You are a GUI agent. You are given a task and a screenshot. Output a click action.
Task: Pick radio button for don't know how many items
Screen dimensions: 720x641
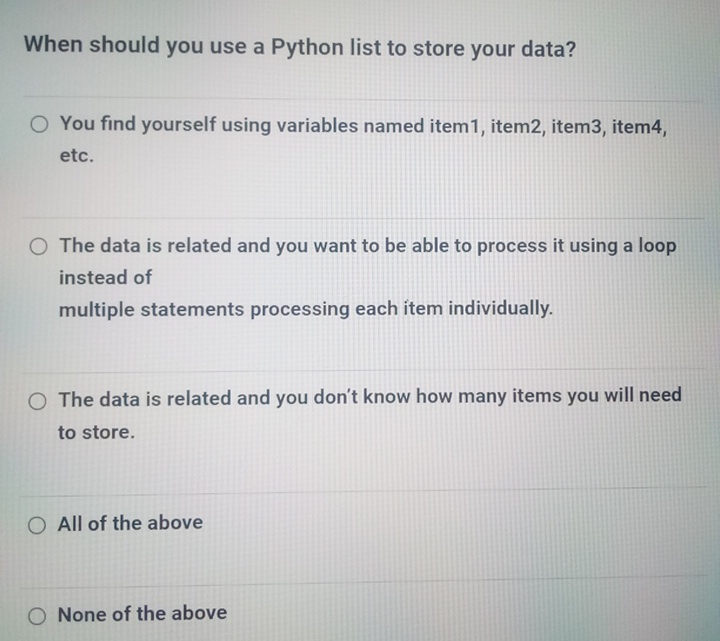[38, 399]
